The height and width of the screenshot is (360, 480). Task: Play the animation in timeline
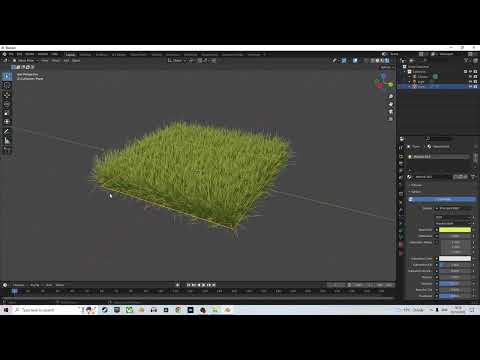tap(204, 285)
